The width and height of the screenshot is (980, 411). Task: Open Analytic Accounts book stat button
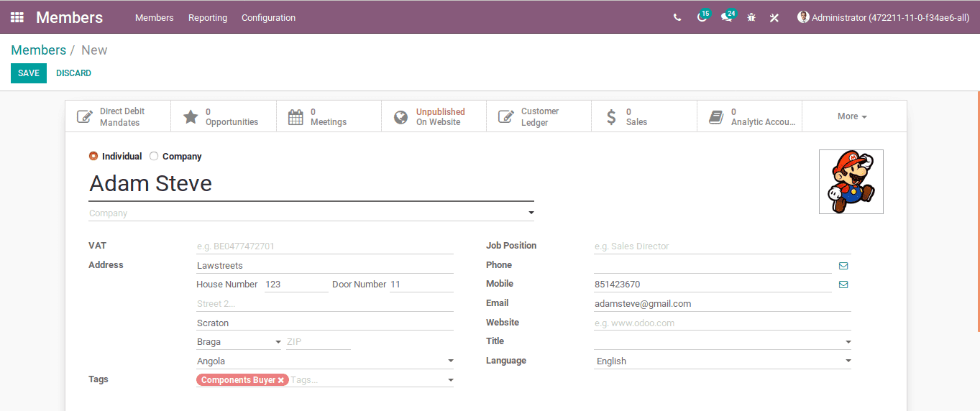[749, 116]
